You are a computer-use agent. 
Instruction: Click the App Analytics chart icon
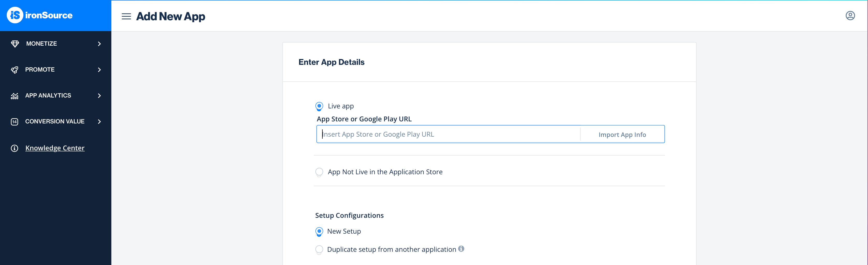click(15, 96)
